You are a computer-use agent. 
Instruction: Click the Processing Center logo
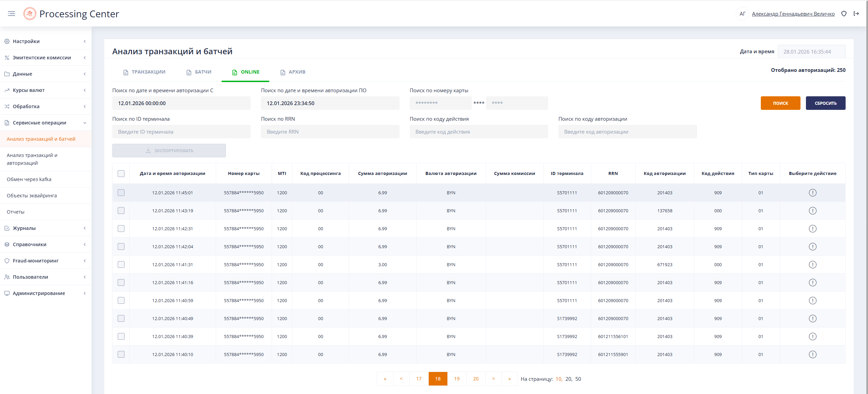[x=30, y=14]
